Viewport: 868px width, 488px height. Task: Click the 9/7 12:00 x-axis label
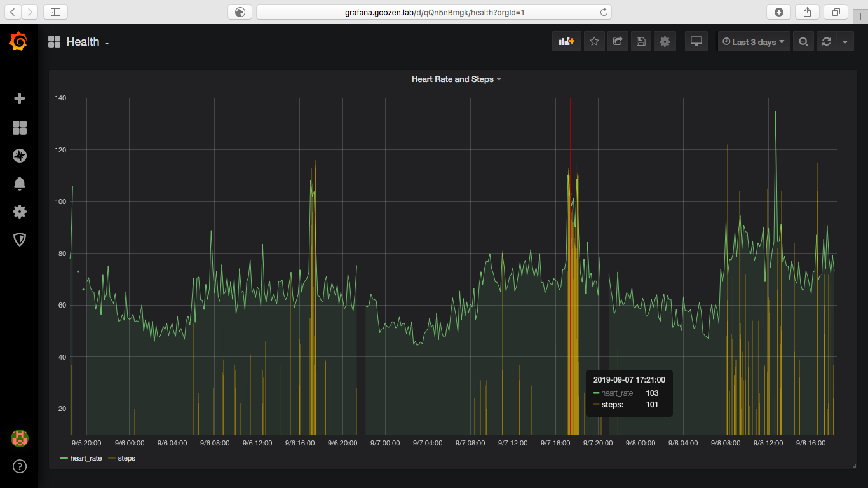(x=513, y=443)
